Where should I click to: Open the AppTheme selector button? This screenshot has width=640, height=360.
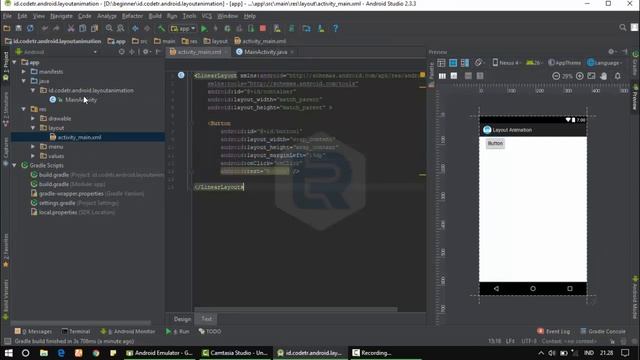click(x=564, y=63)
